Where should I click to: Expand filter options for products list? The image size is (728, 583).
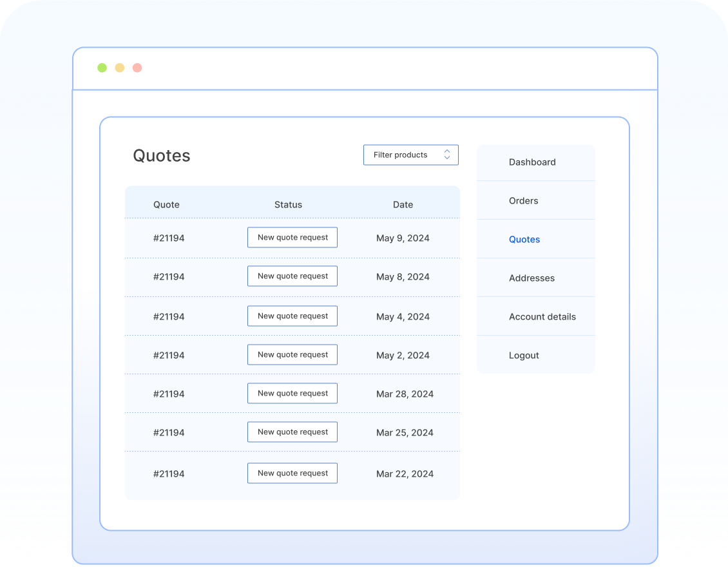pyautogui.click(x=410, y=155)
